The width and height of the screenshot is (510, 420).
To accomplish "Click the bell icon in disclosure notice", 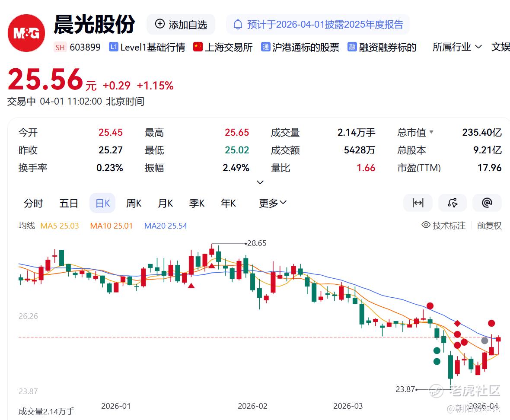I will (x=238, y=25).
